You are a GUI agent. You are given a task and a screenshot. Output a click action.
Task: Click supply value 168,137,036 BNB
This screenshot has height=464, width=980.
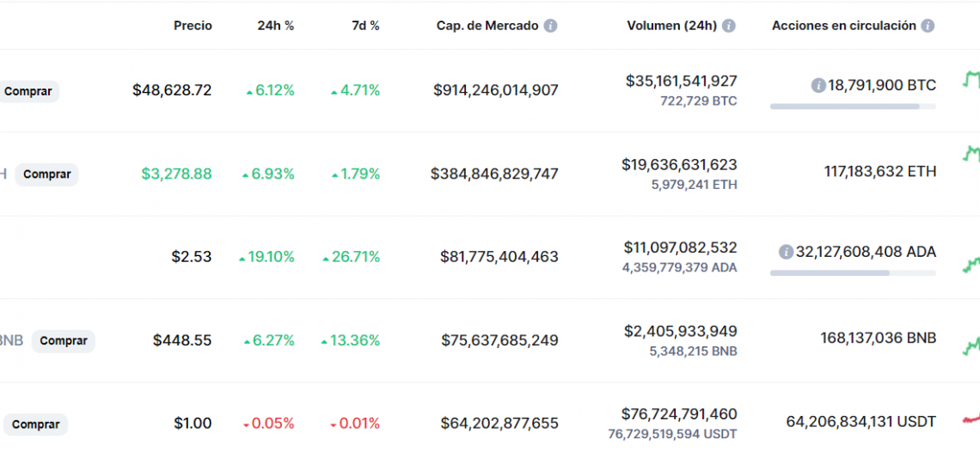pos(878,338)
